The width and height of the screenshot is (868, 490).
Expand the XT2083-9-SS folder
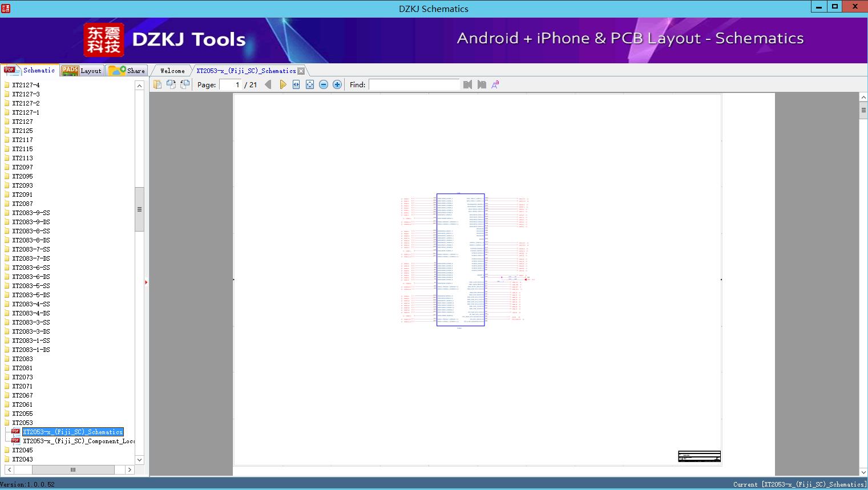[31, 213]
